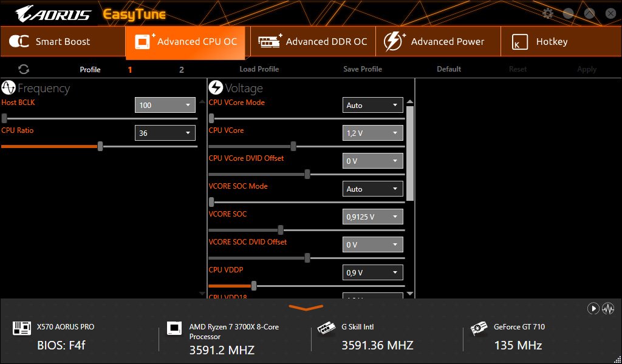
Task: Click the X570 AORUS PRO motherboard icon
Action: [x=22, y=329]
